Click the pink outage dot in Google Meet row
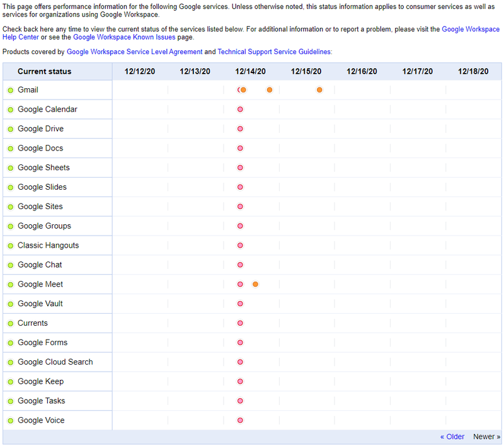Viewport: 504px width, 446px height. pos(240,284)
